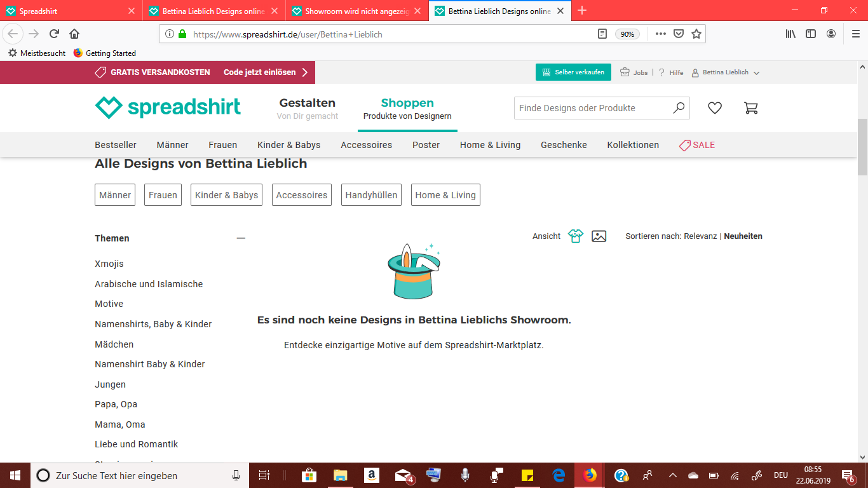Click the search magnifier icon
Image resolution: width=868 pixels, height=488 pixels.
(679, 108)
